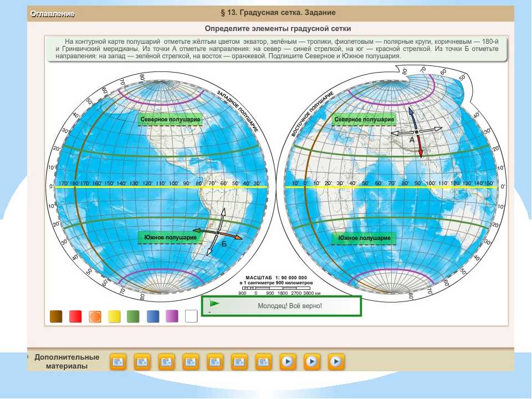Click the green southern tropic on the western hemisphere

[161, 218]
